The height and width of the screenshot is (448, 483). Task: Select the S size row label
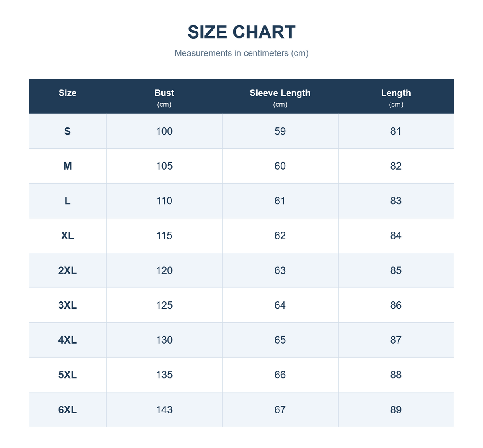[x=68, y=131]
